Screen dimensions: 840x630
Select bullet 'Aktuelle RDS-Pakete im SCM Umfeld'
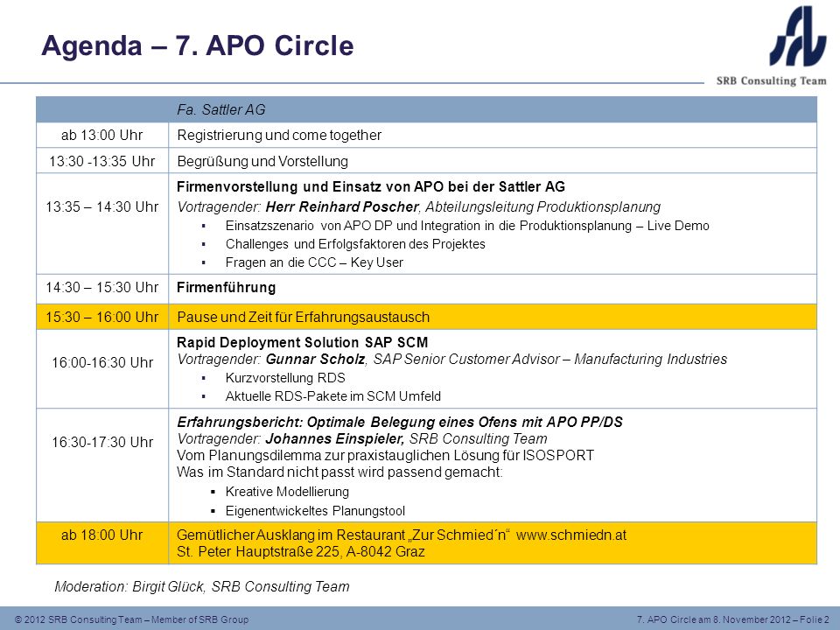333,396
